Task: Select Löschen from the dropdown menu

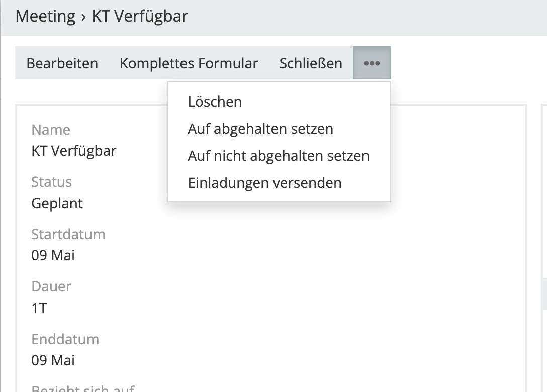Action: coord(215,102)
